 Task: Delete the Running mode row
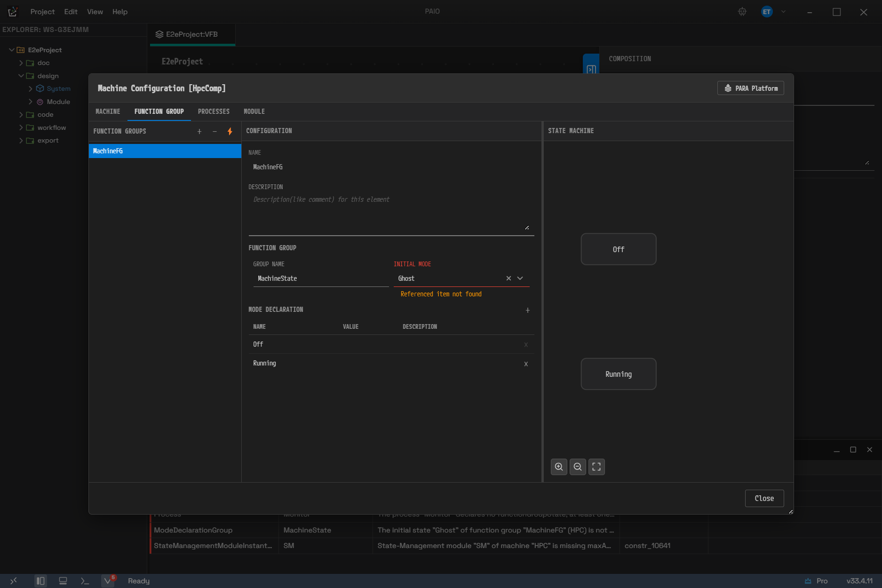pos(526,364)
